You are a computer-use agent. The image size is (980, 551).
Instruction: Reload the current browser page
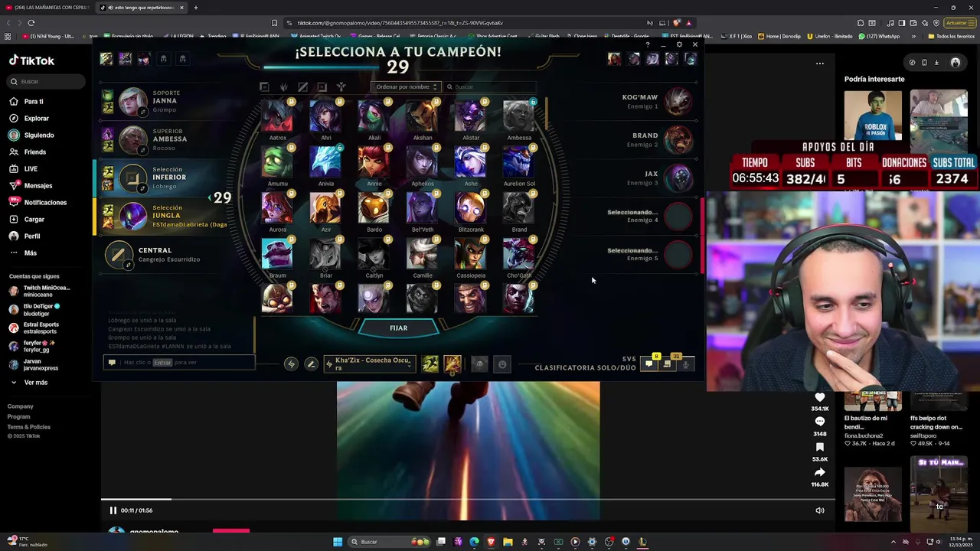coord(31,23)
